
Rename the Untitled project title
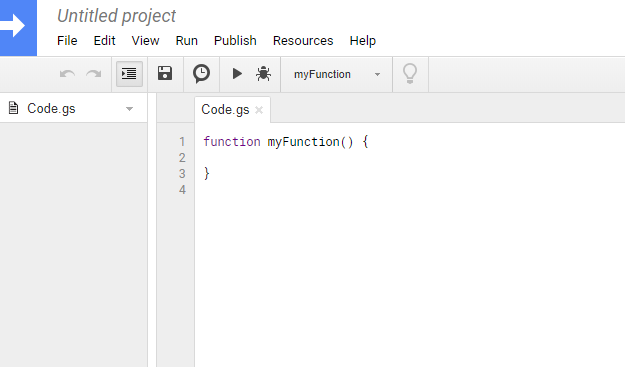pyautogui.click(x=116, y=16)
